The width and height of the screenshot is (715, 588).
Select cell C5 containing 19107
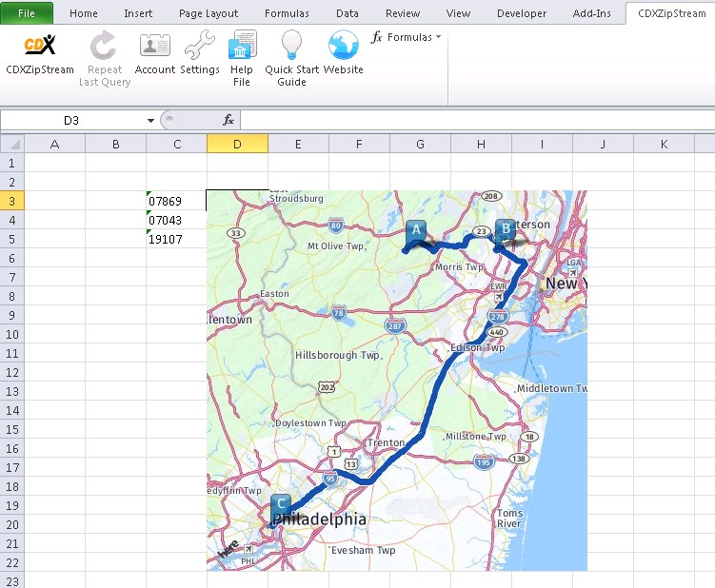coord(176,239)
